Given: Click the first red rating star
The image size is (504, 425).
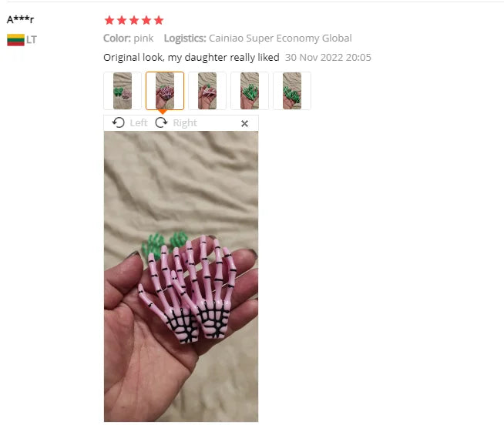Looking at the screenshot, I should pyautogui.click(x=109, y=20).
